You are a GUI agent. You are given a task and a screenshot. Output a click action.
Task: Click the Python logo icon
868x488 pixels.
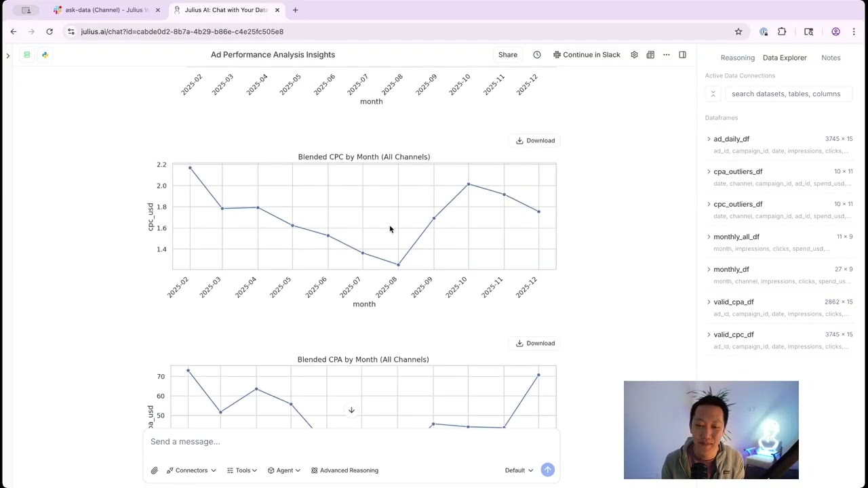pos(45,55)
